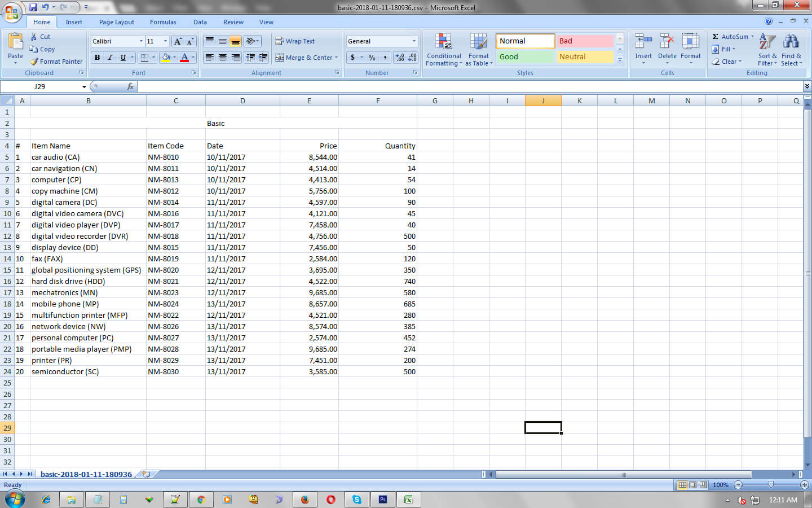Save the workbook via Quick Access toolbar
This screenshot has height=508, width=812.
tap(33, 7)
